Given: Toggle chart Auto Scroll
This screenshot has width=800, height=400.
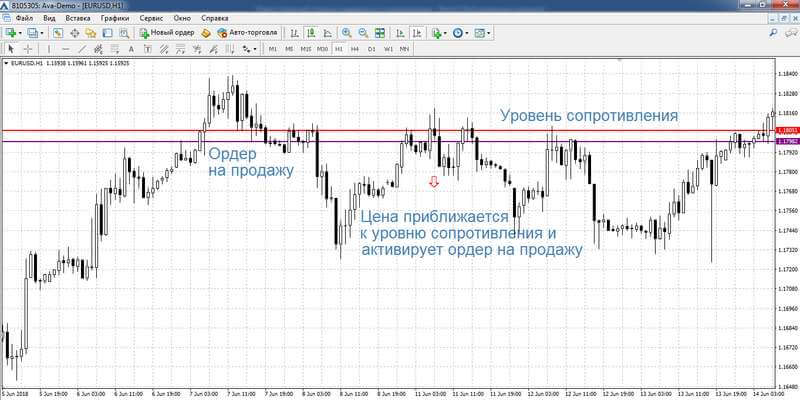Looking at the screenshot, I should click(401, 33).
